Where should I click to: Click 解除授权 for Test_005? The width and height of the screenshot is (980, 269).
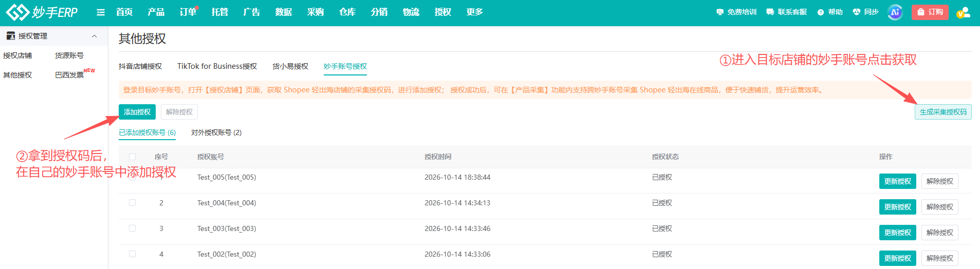tap(940, 181)
